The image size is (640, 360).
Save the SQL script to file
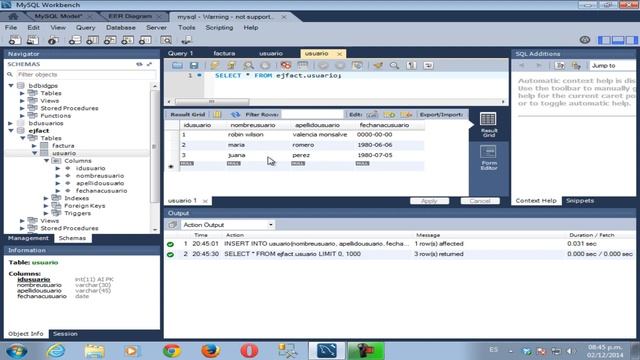click(x=194, y=65)
